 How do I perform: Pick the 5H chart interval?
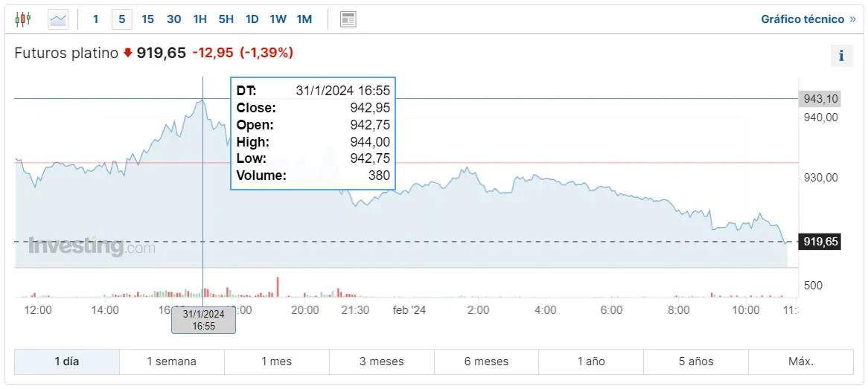[x=226, y=19]
